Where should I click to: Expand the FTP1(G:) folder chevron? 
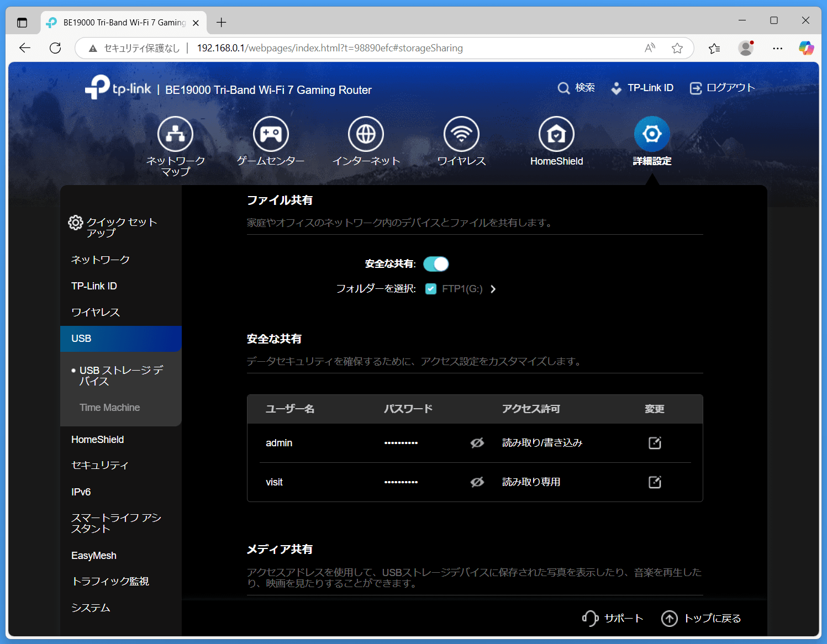point(493,289)
